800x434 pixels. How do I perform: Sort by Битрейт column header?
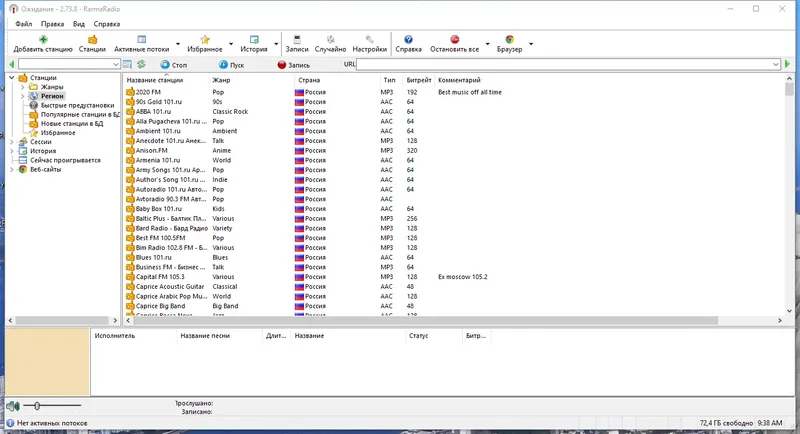tap(418, 80)
